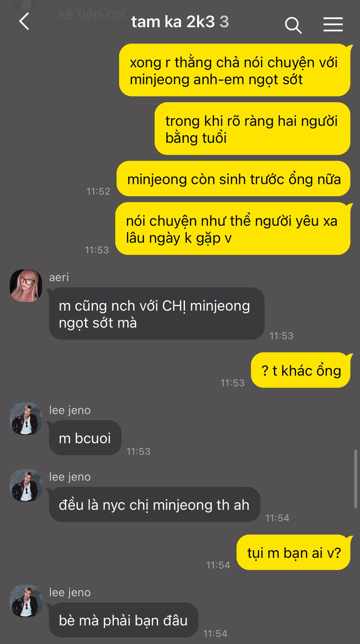Tap the 'aeri' sender name

point(59,277)
